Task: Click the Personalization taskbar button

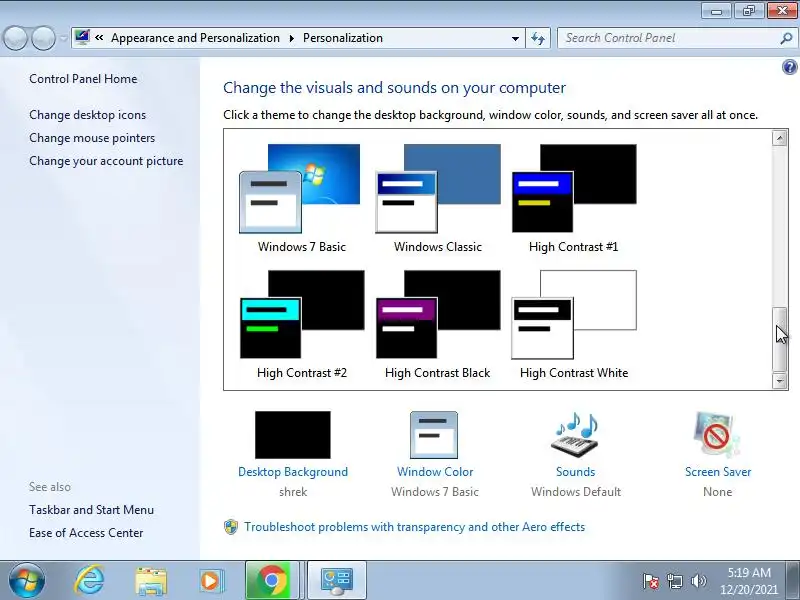Action: pos(337,581)
